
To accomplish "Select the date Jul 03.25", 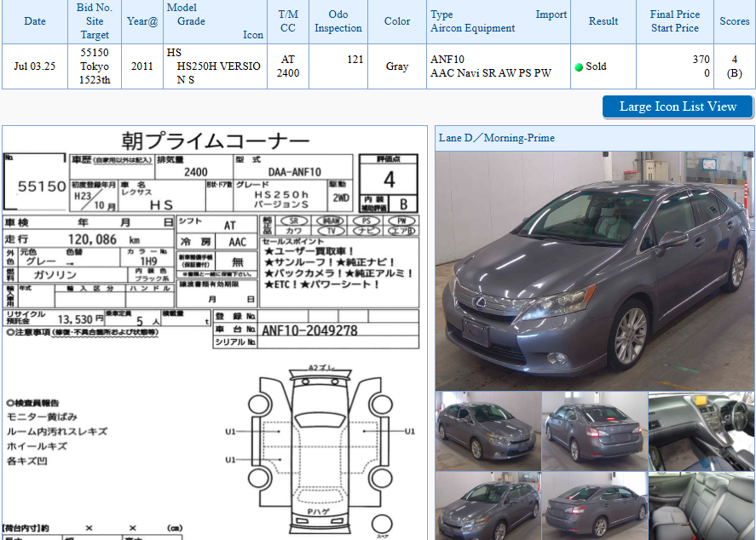I will tap(35, 66).
